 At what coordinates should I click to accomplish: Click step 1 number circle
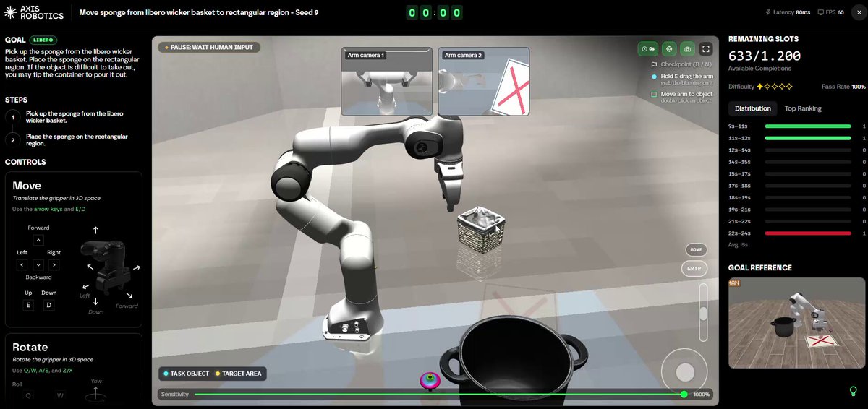(x=13, y=117)
